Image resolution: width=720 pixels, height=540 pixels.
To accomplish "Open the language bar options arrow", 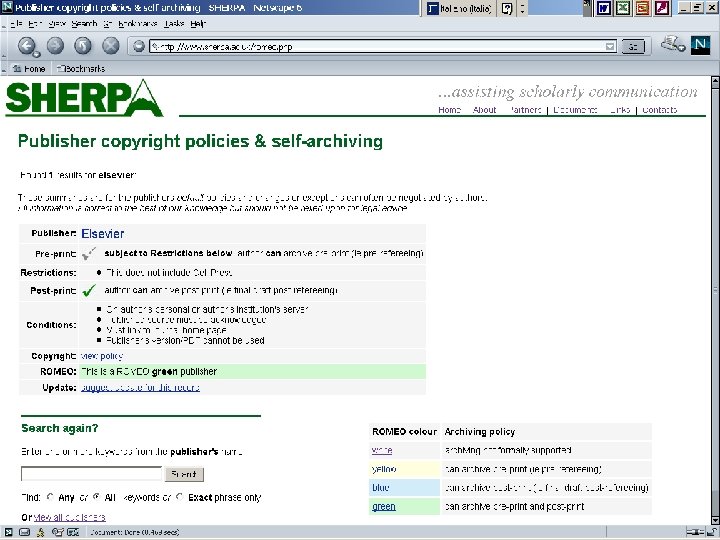I will (523, 8).
